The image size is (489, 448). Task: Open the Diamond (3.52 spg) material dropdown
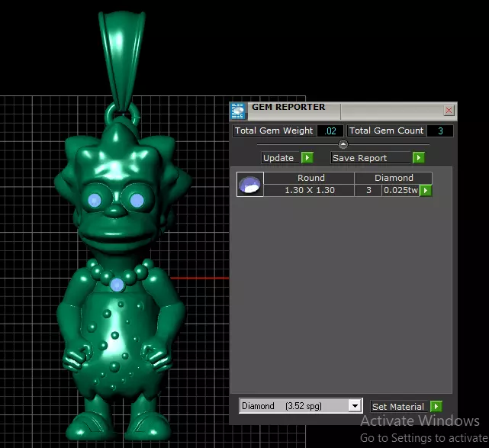(355, 406)
